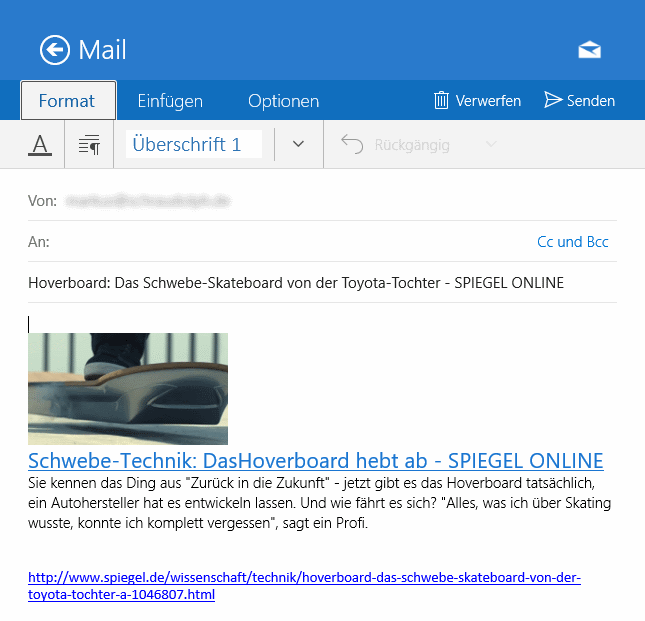Show the Cc und Bcc fields
The height and width of the screenshot is (621, 645).
pos(573,242)
